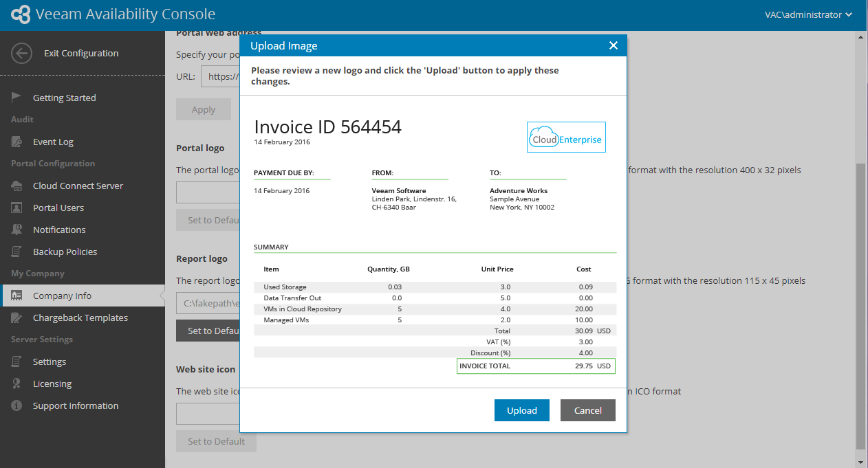Image resolution: width=868 pixels, height=468 pixels.
Task: Click the Event Log icon
Action: (x=17, y=142)
